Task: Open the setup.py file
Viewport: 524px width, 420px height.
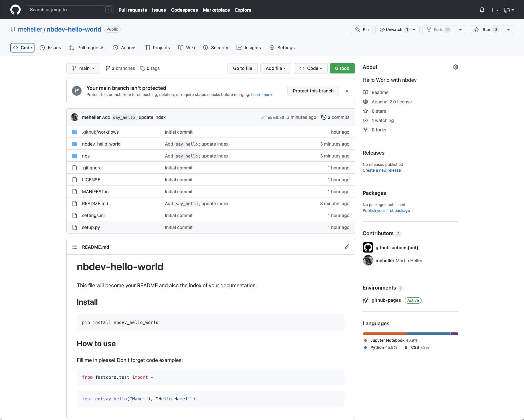Action: 91,227
